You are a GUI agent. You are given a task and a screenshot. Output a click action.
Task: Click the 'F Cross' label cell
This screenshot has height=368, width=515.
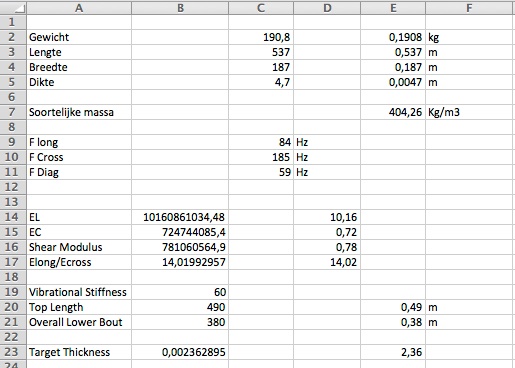click(x=79, y=157)
